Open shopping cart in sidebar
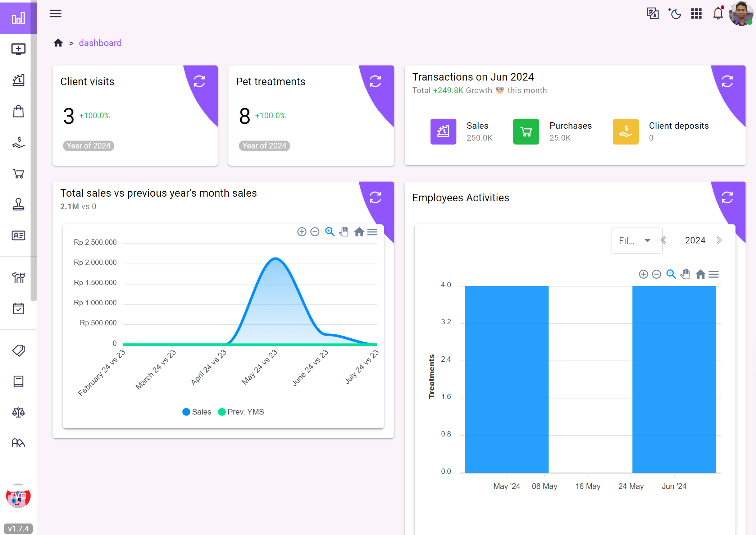This screenshot has width=756, height=535. [x=18, y=174]
